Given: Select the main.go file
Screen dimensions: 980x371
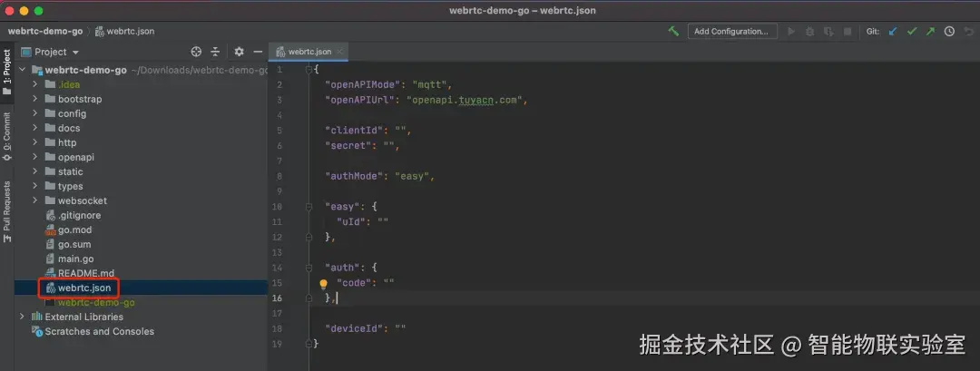Looking at the screenshot, I should click(x=70, y=259).
